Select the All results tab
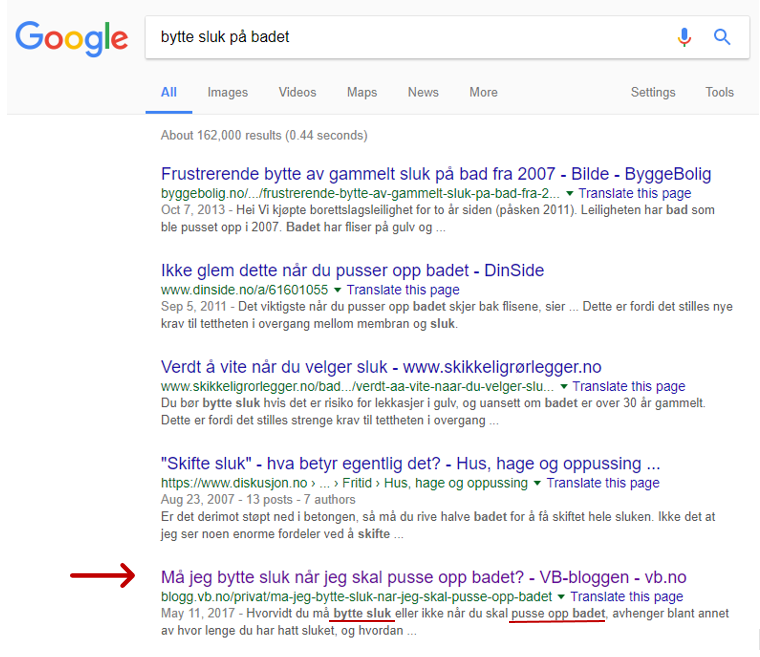The image size is (760, 657). (x=169, y=92)
